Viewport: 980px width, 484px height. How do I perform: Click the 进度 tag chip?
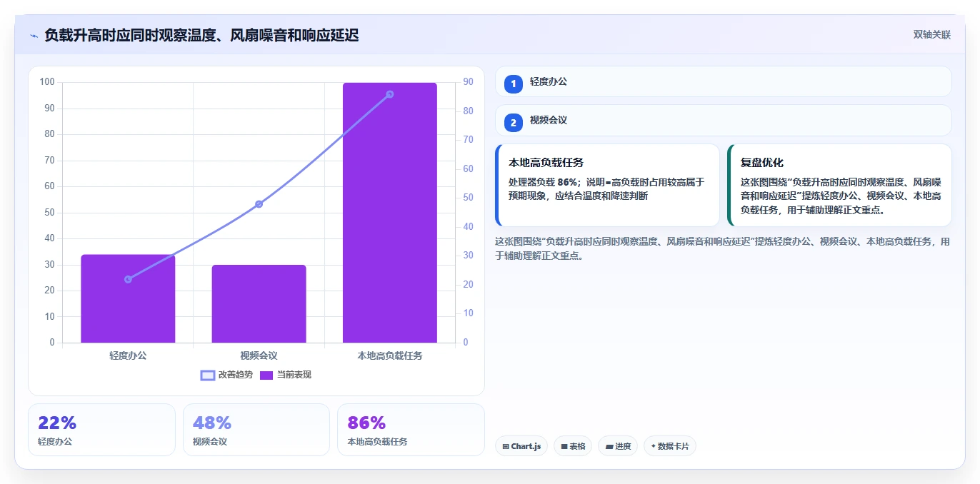coord(618,446)
